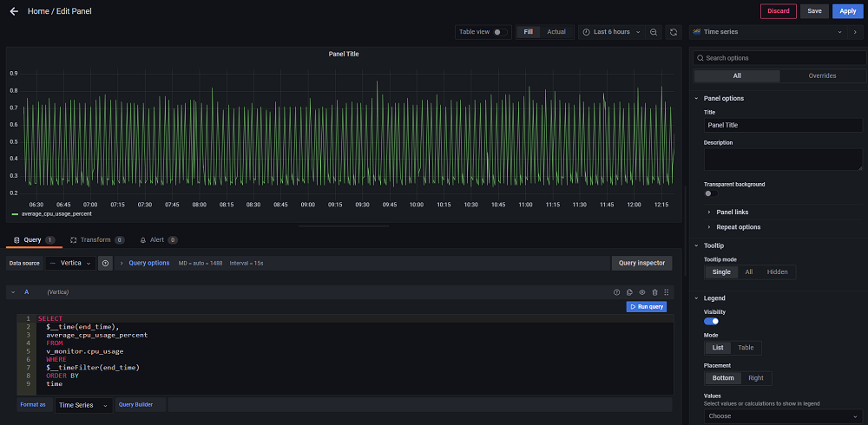Click the Run query button
Image resolution: width=868 pixels, height=425 pixels.
click(x=646, y=306)
